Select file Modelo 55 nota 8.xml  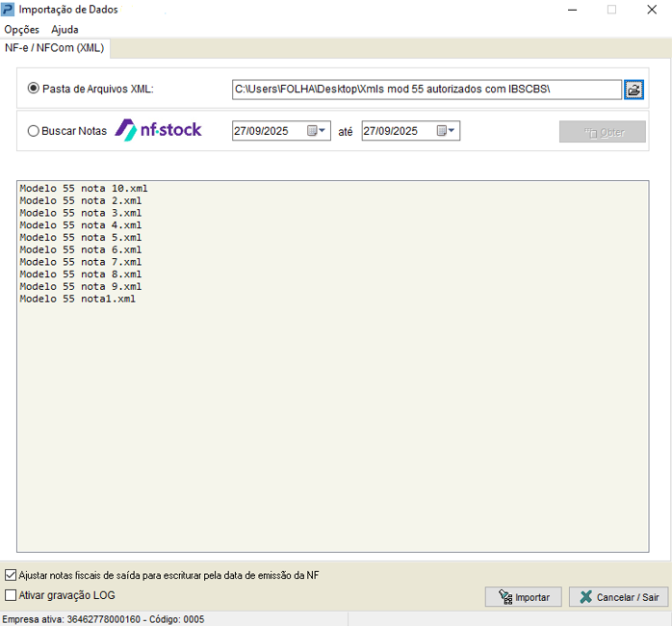coord(81,274)
